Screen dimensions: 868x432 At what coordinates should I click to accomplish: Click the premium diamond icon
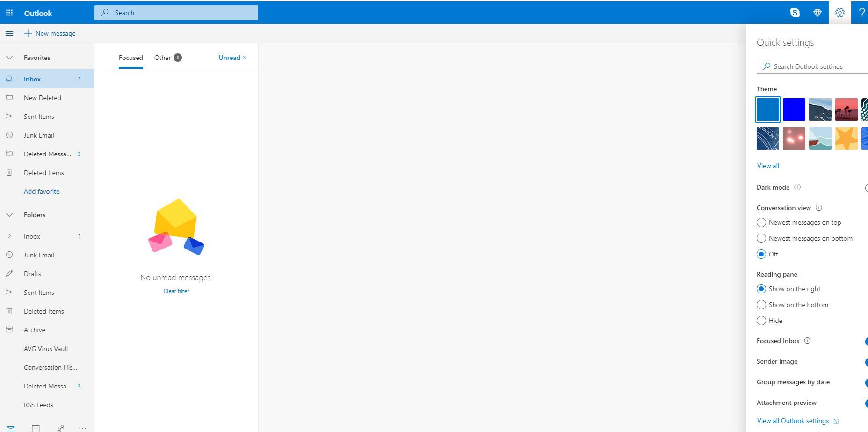(817, 13)
